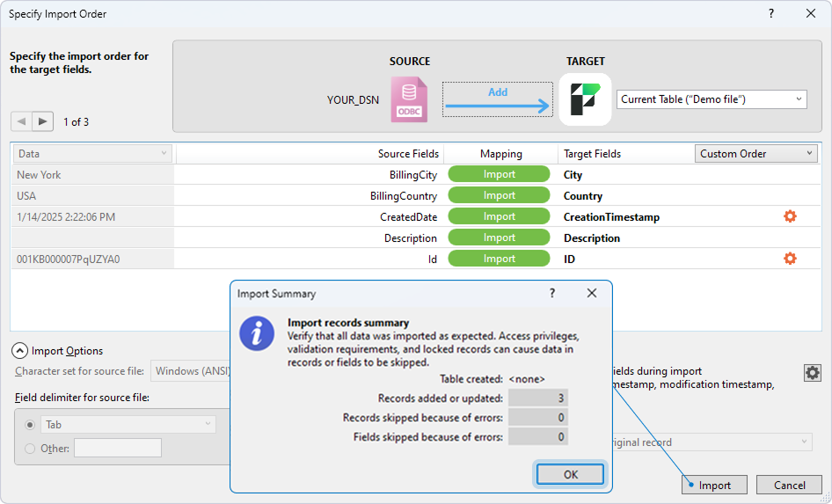Toggle the Import mapping for Country
The image size is (832, 504).
click(x=499, y=196)
